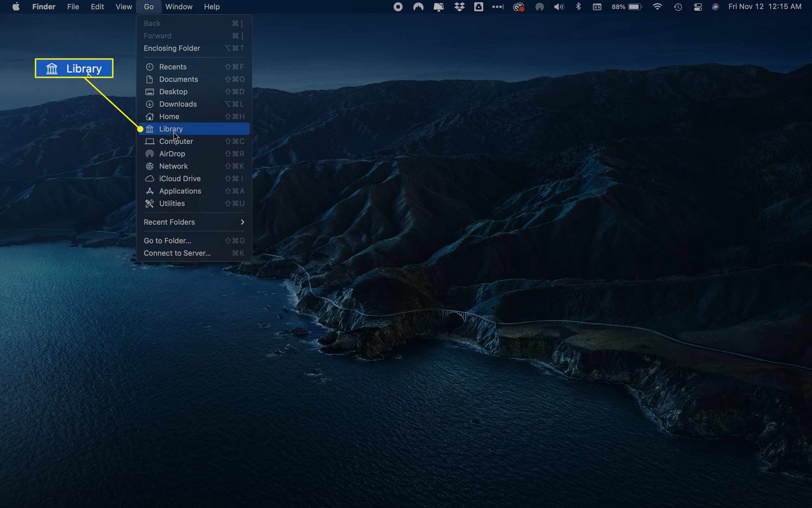Select Computer menu entry text
This screenshot has height=508, width=812.
click(x=176, y=141)
